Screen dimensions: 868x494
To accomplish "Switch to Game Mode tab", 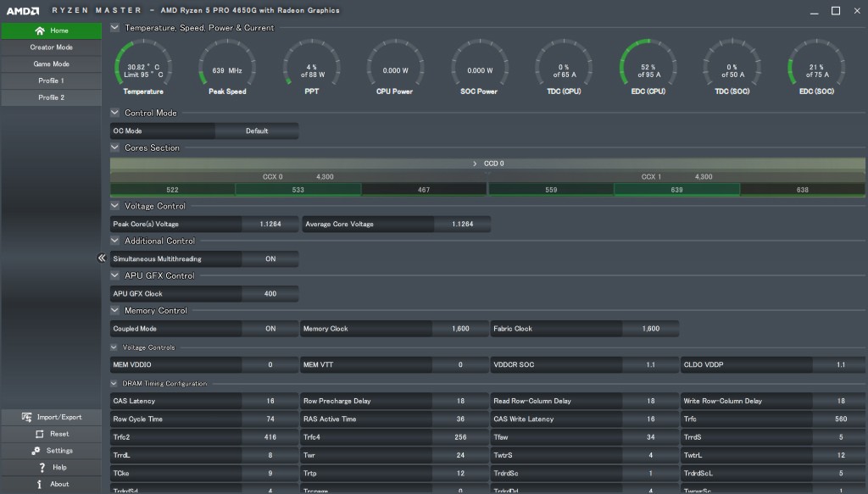I will pyautogui.click(x=51, y=64).
